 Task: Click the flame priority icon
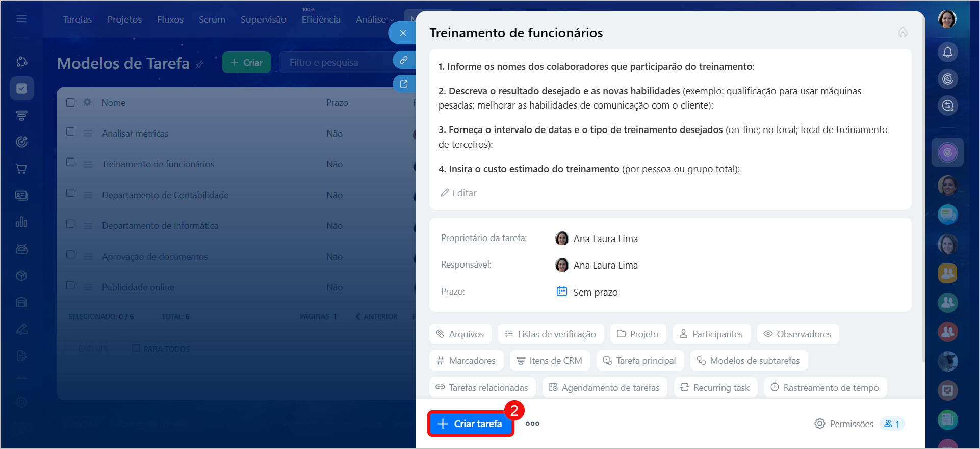coord(902,33)
